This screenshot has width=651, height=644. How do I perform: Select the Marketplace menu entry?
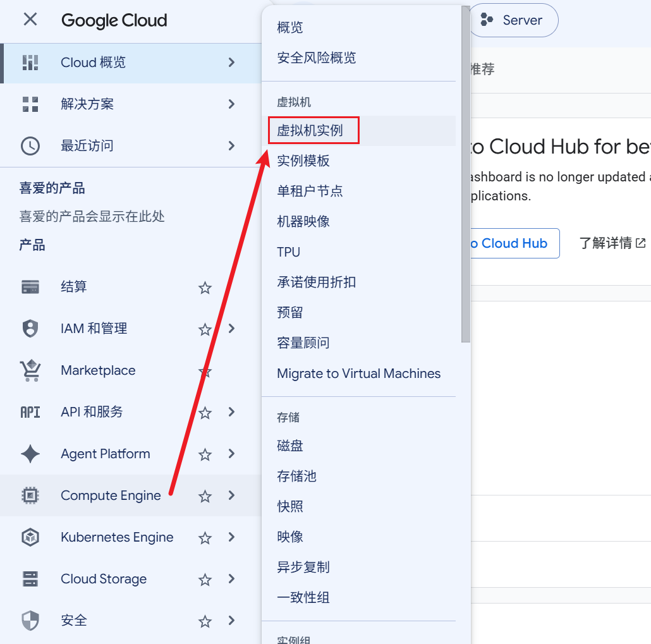coord(130,370)
